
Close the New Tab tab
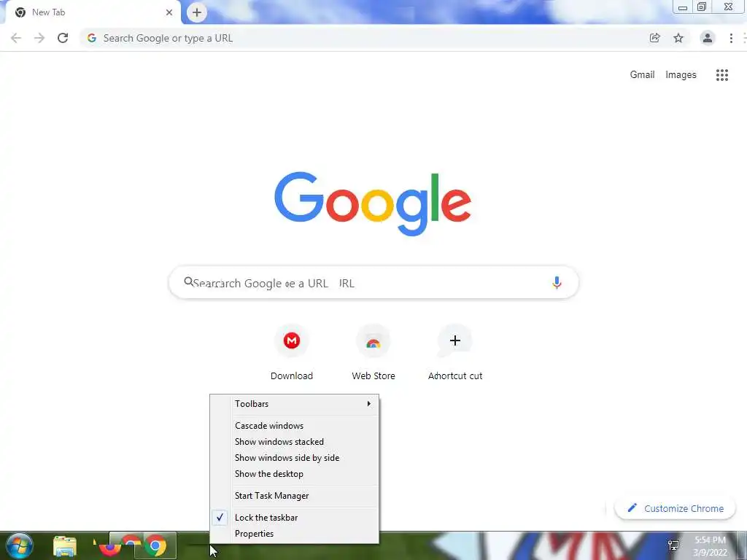(x=169, y=12)
